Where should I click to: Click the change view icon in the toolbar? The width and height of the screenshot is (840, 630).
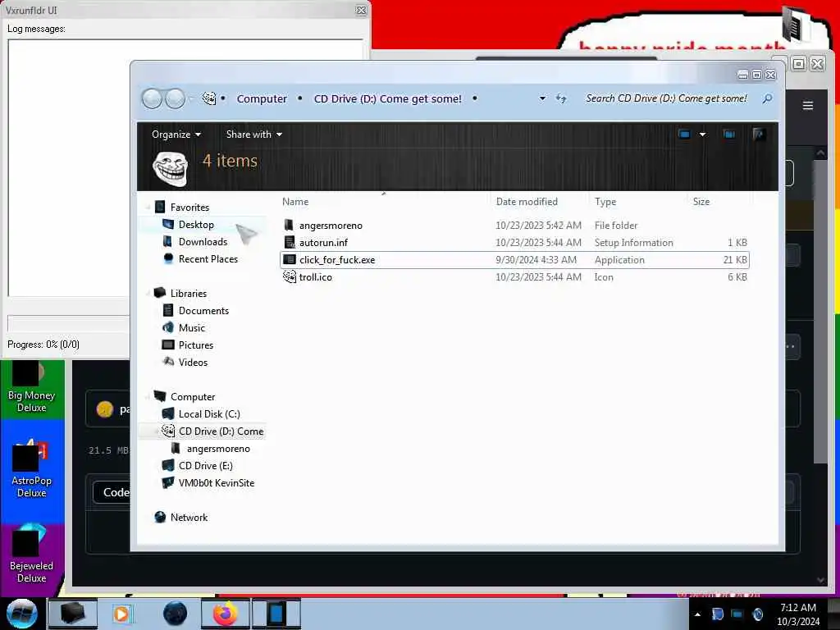684,134
